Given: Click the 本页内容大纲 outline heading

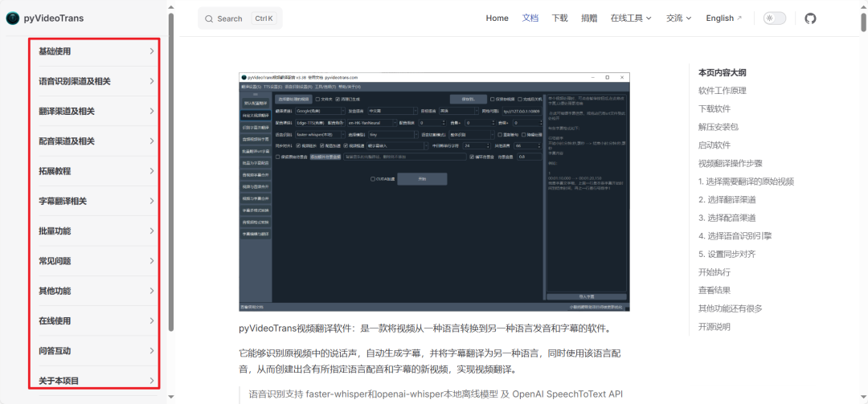Looking at the screenshot, I should pyautogui.click(x=723, y=72).
